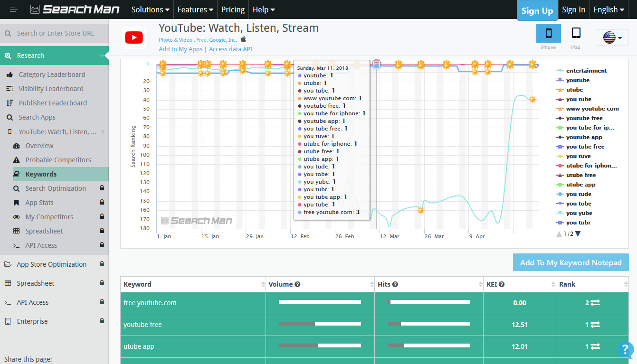Open the help question mark bubble
The width and height of the screenshot is (637, 364).
click(x=625, y=350)
